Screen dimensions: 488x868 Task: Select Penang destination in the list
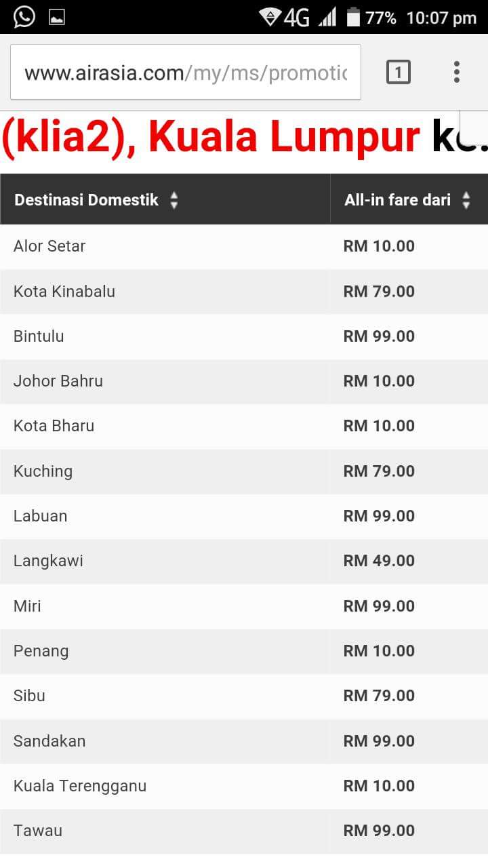click(x=41, y=651)
